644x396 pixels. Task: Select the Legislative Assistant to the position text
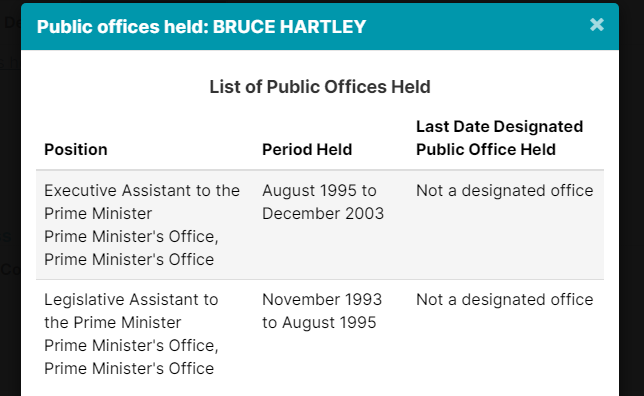tap(131, 299)
